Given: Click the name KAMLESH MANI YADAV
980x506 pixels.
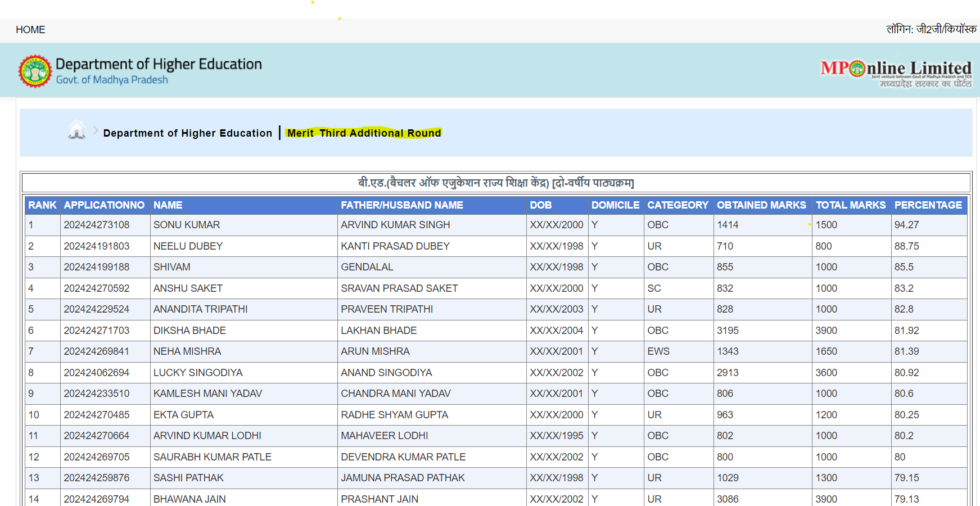Looking at the screenshot, I should (208, 394).
